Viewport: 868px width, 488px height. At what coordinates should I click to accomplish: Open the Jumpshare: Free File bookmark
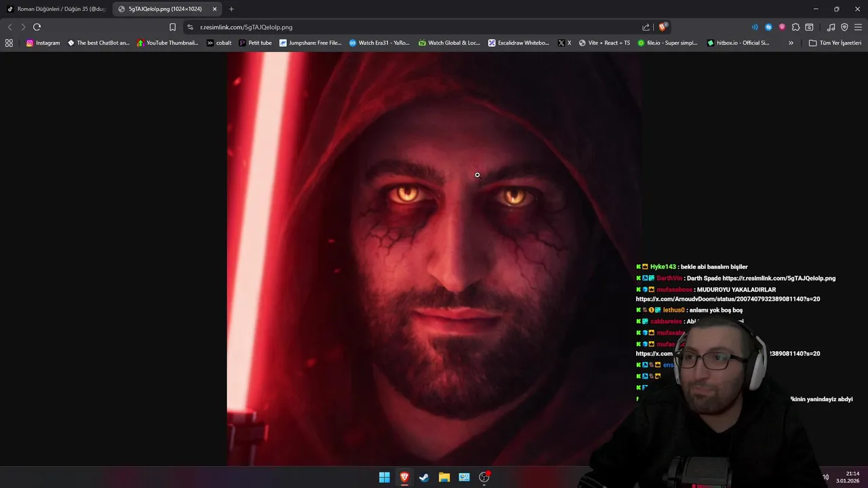pos(311,43)
